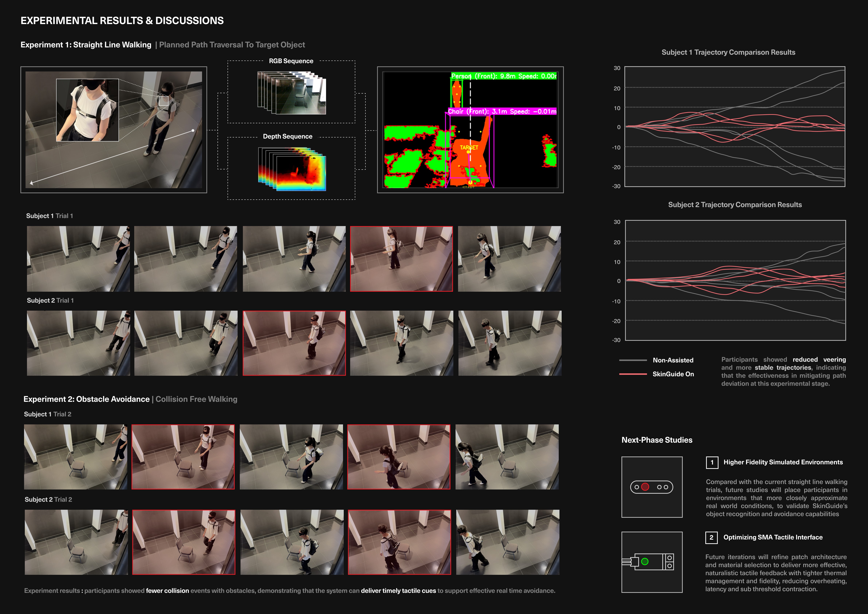Open red-highlighted third frame of Subject 2 Trial 1
868x614 pixels.
[x=294, y=343]
